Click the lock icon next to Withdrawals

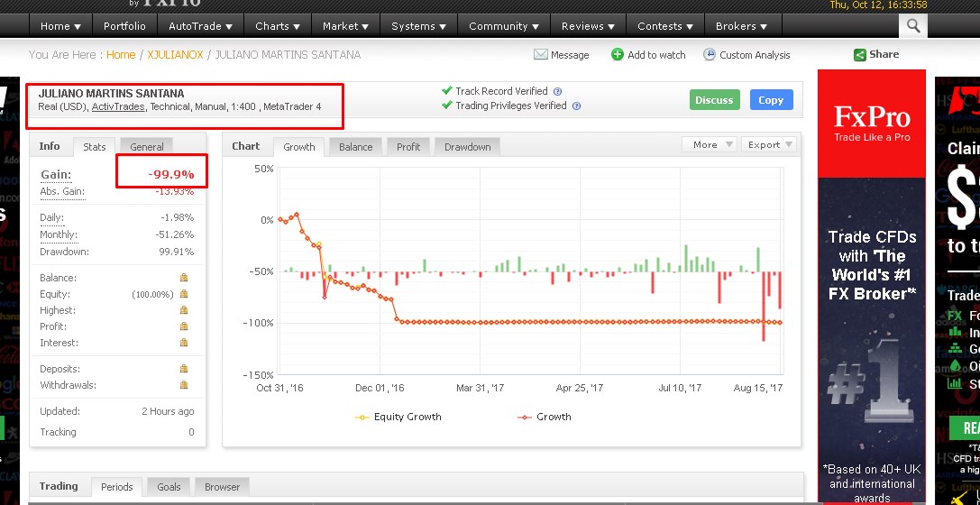tap(184, 385)
